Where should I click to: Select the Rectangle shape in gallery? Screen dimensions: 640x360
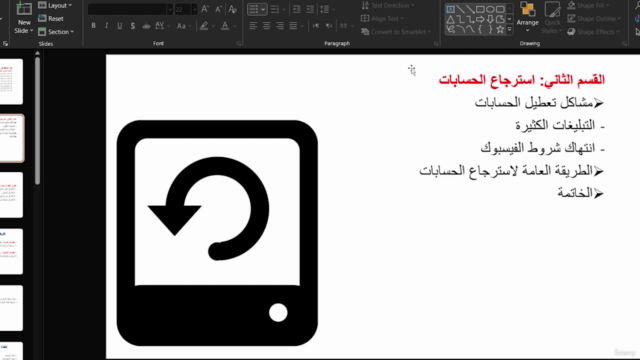(480, 9)
